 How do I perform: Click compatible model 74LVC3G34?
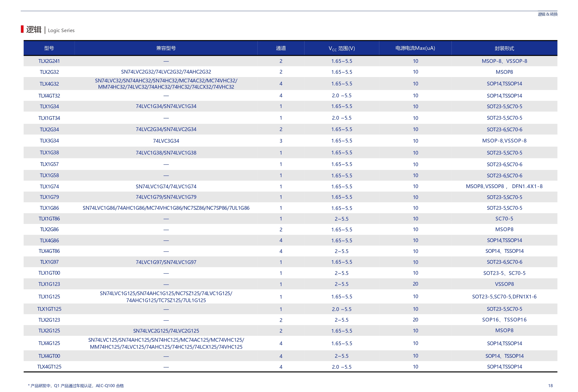(x=166, y=141)
